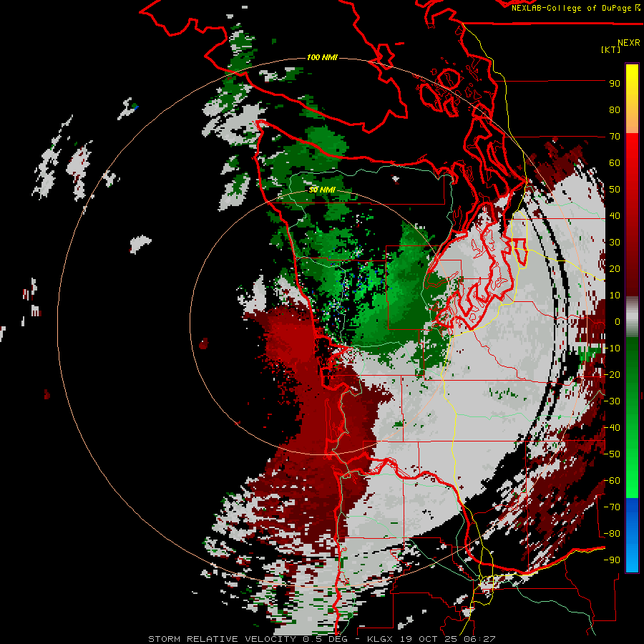Viewport: 644px width, 644px height.
Task: Click the "-10" value on velocity scale
Action: 612,348
